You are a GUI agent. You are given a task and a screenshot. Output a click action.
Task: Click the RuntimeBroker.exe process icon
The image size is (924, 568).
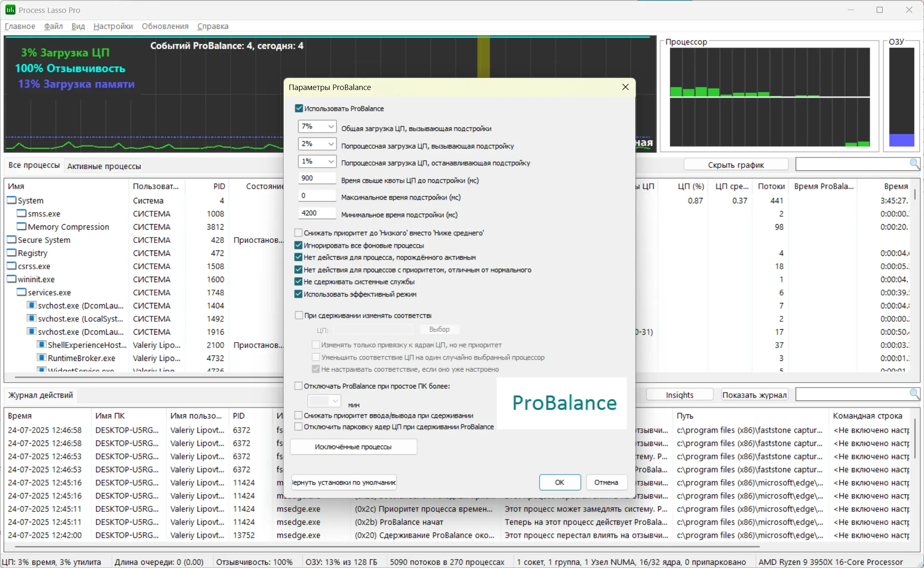tap(42, 358)
